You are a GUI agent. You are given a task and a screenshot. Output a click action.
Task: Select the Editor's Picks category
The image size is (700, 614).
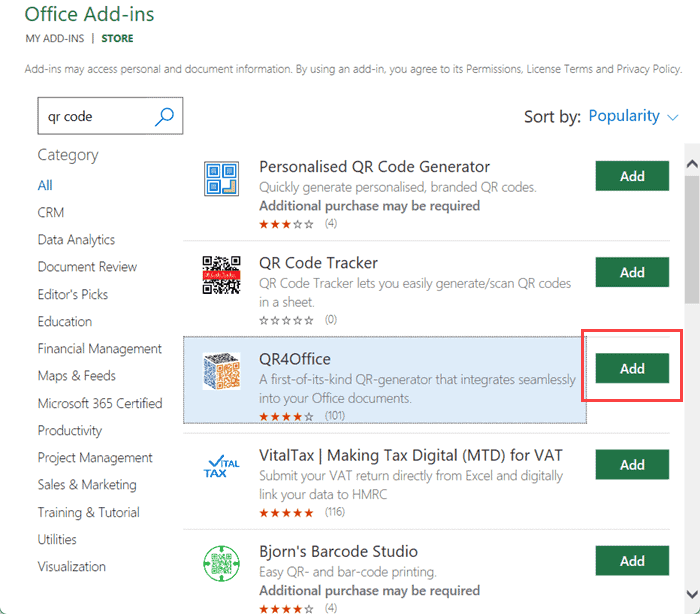pos(72,294)
